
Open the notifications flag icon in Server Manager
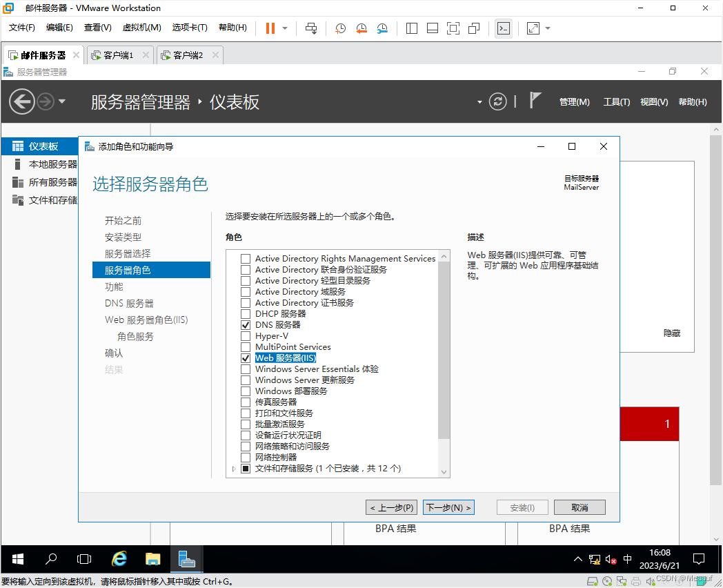pos(535,100)
